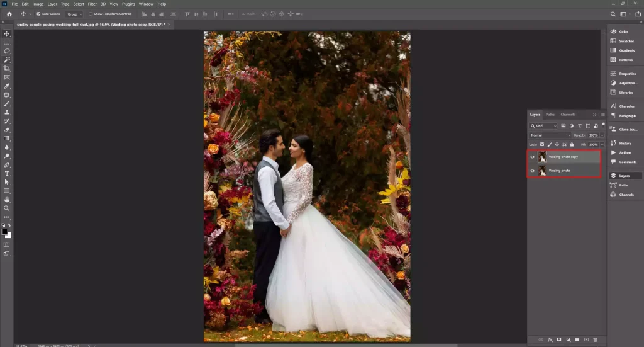Select the Clone Stamp tool
Screen dimensions: 644x347
6,112
